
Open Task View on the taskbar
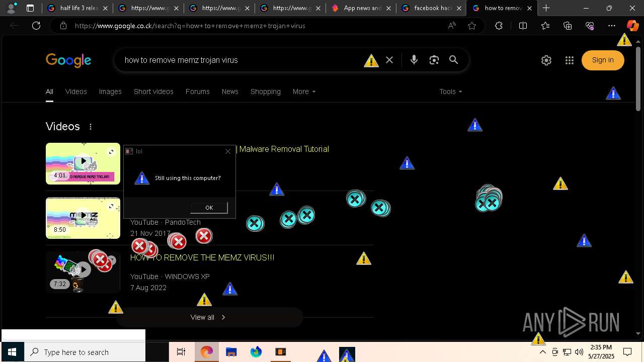181,352
